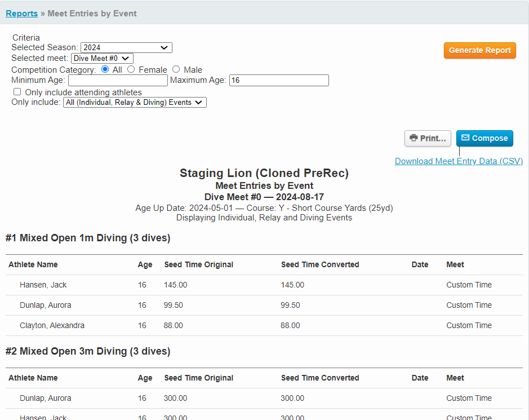Expand the Only include events dropdown
The image size is (529, 420).
click(x=135, y=103)
